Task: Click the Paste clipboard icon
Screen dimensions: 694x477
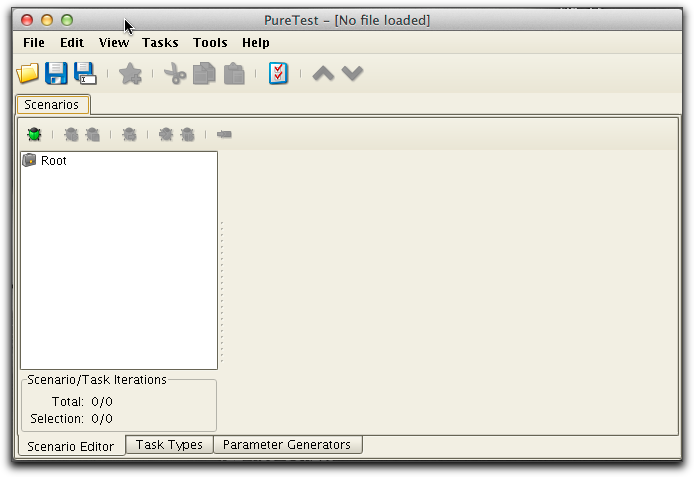Action: pyautogui.click(x=234, y=73)
